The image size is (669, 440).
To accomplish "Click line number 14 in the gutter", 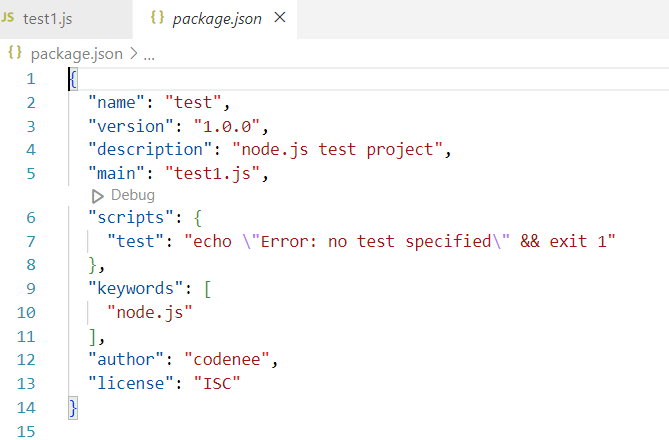I will click(x=26, y=408).
